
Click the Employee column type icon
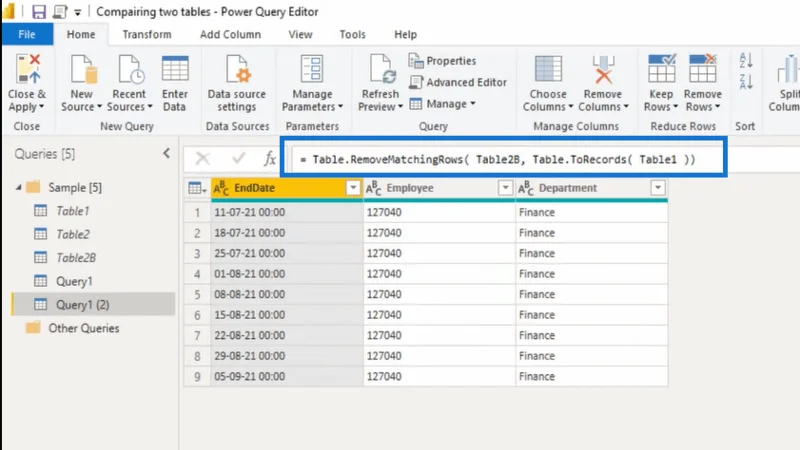[x=373, y=188]
